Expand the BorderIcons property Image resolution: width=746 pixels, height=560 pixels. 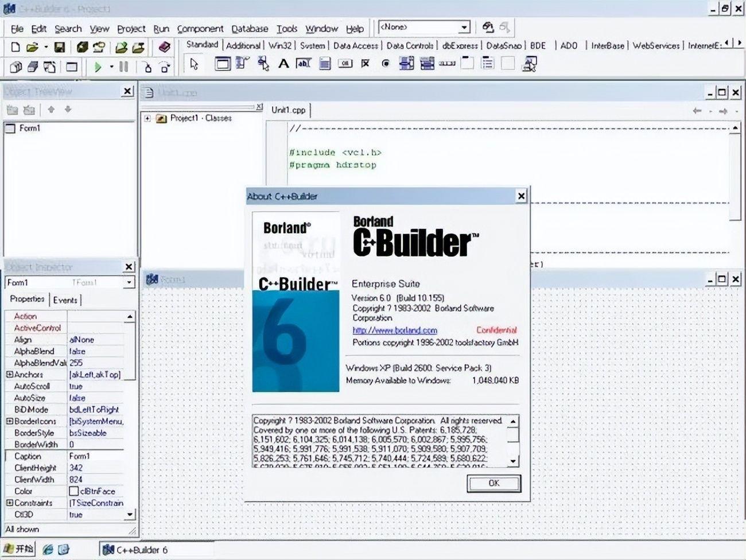tap(9, 421)
